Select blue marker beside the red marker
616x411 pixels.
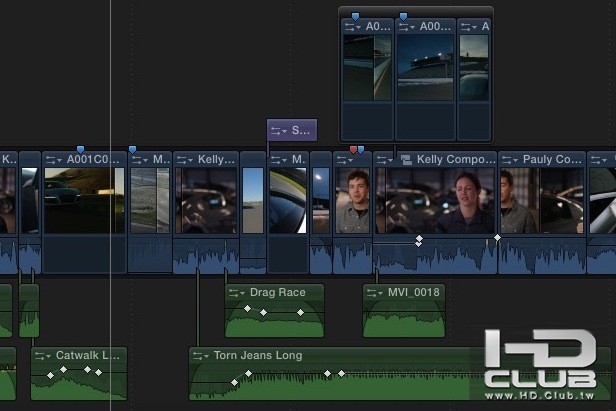[361, 149]
